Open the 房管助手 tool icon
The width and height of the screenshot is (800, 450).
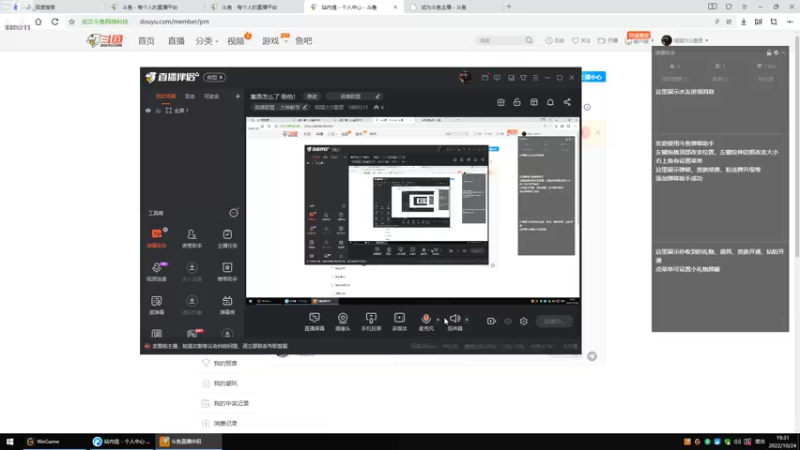coord(192,238)
